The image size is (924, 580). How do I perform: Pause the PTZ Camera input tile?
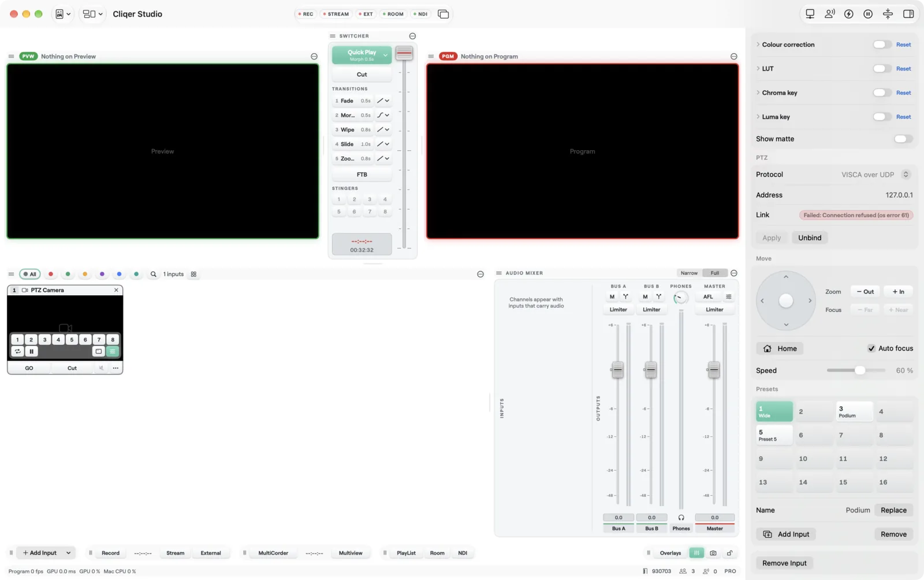point(31,351)
